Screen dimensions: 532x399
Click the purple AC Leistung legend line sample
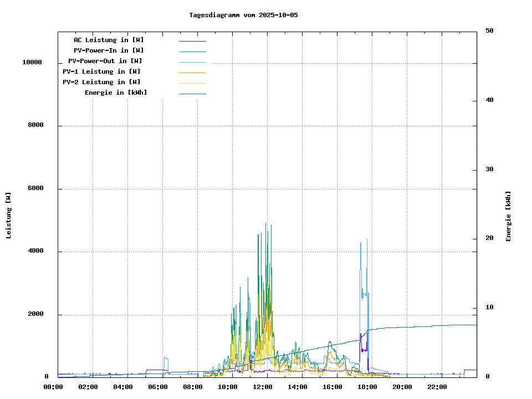[x=192, y=41]
